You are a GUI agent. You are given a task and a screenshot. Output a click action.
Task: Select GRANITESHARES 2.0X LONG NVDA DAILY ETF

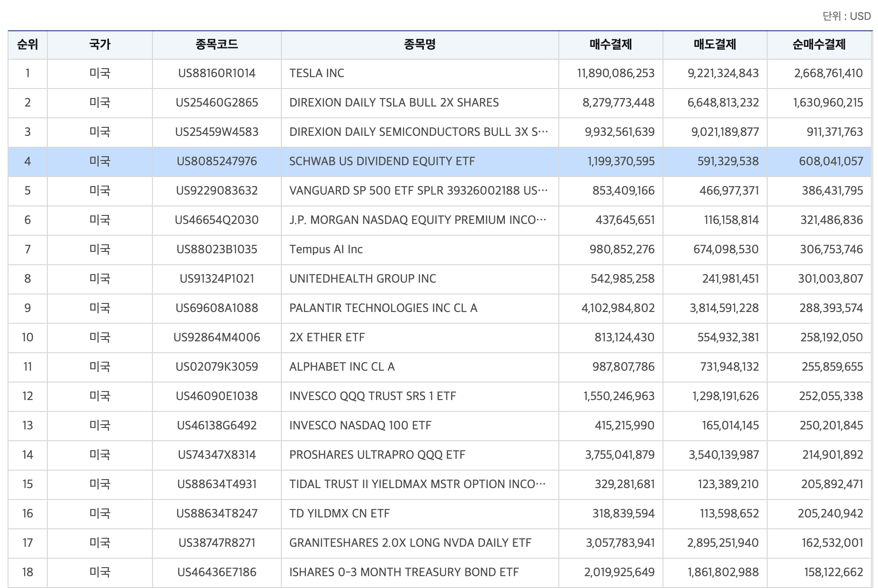[x=411, y=543]
